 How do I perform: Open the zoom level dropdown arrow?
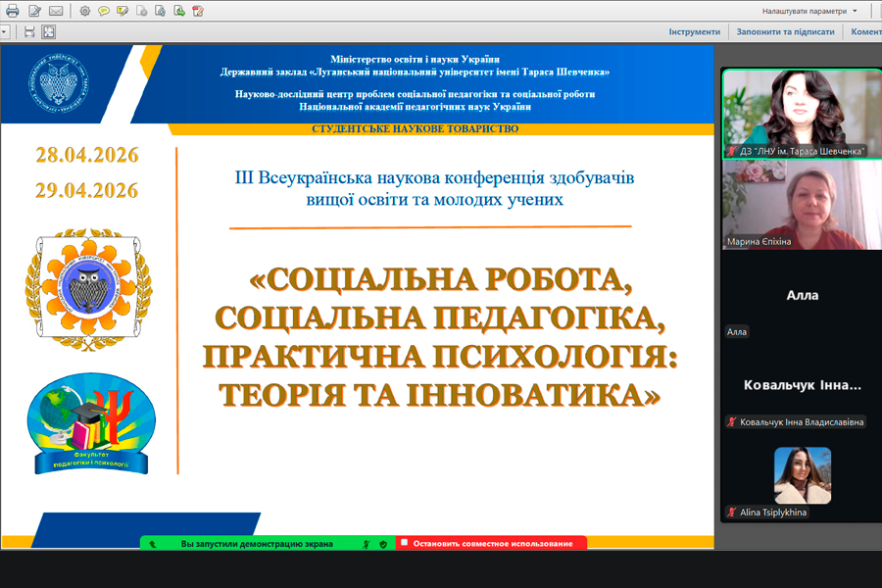click(x=5, y=31)
